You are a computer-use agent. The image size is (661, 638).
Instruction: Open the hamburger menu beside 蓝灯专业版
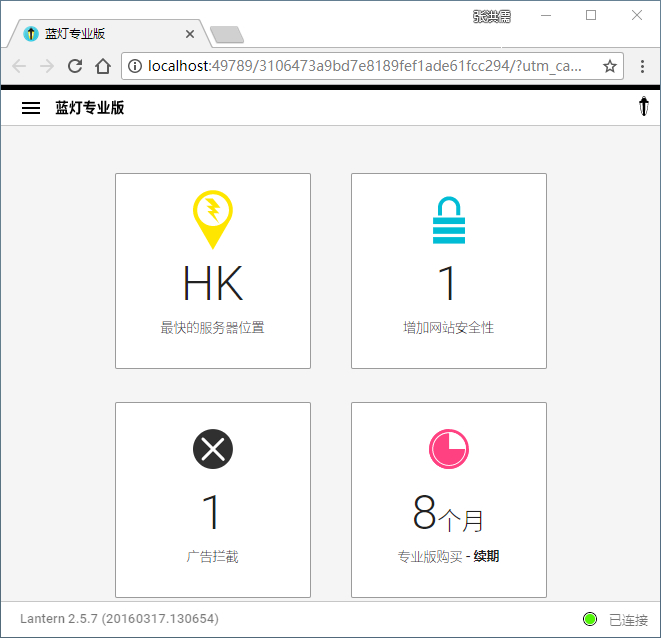[31, 108]
